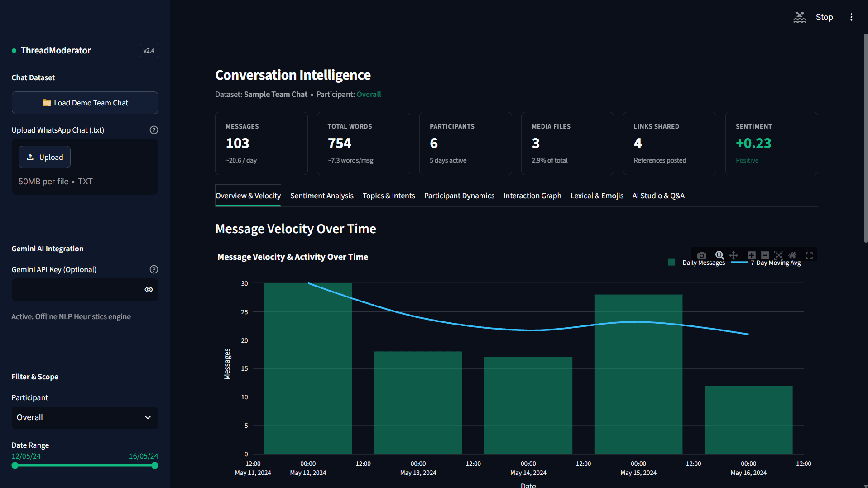The image size is (868, 488).
Task: Click the Links Shared 4 value
Action: click(x=638, y=144)
